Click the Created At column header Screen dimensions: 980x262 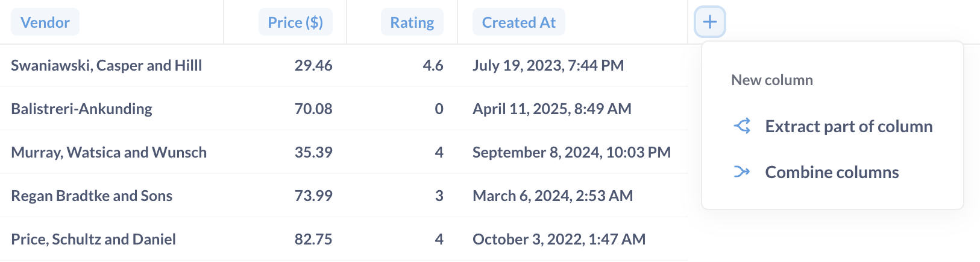point(519,22)
